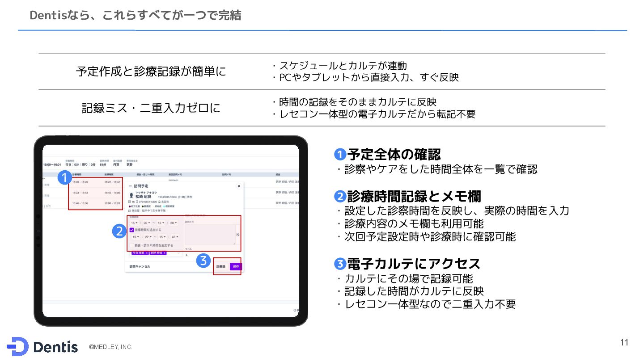
Task: Expand the staff selector chevron beside the tags
Action: [x=178, y=253]
